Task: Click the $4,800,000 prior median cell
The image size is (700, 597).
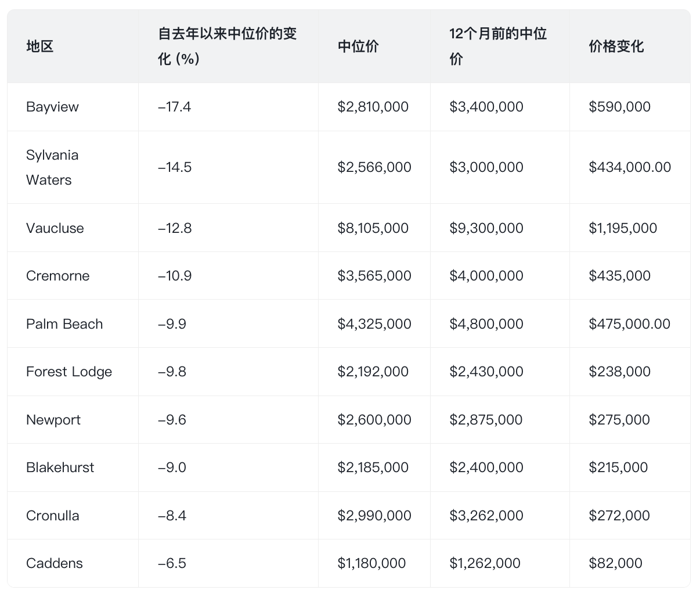Action: coord(486,324)
